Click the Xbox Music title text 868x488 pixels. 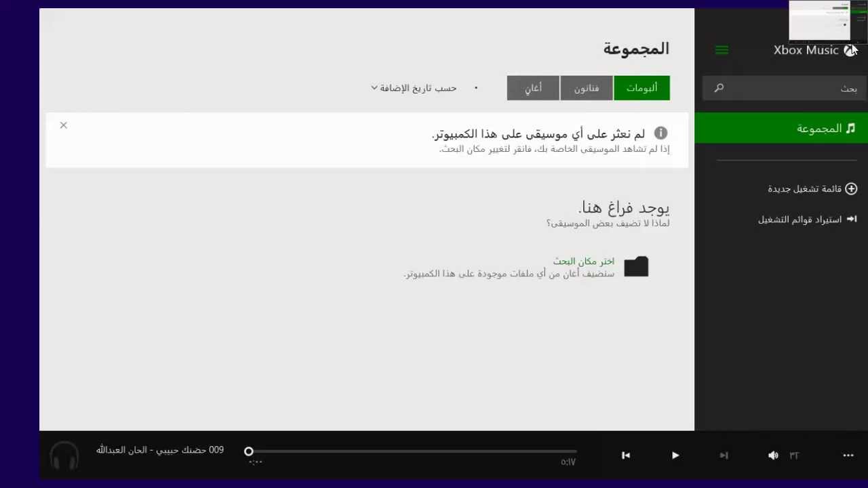click(806, 50)
